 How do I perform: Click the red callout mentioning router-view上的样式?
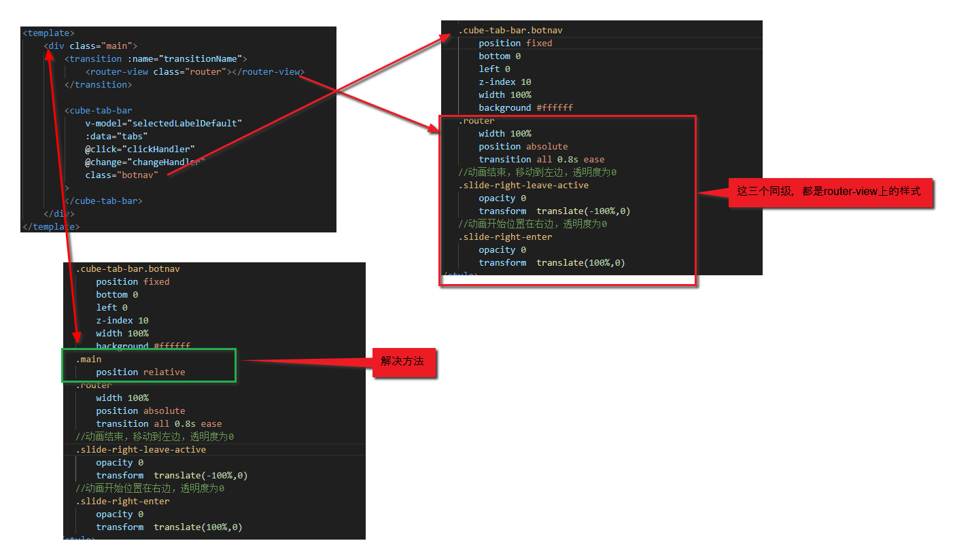[x=830, y=192]
